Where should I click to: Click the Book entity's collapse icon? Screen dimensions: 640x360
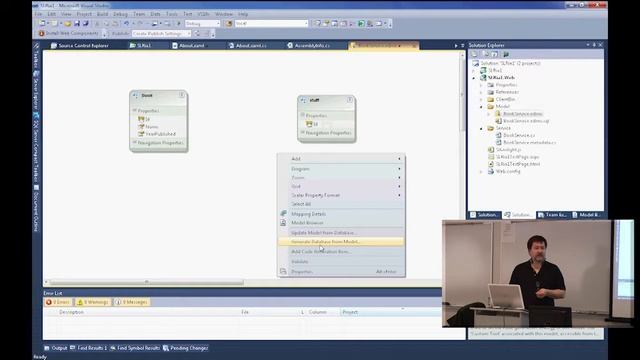coord(182,95)
